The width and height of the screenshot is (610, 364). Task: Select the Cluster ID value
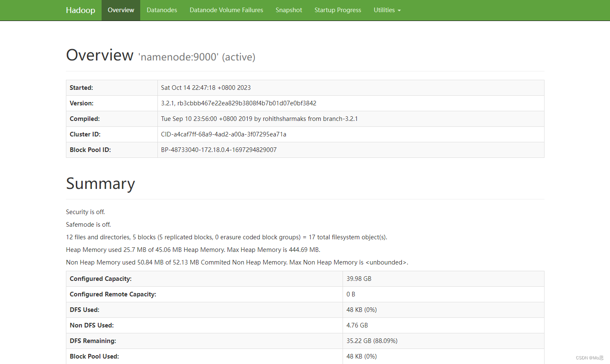[223, 134]
